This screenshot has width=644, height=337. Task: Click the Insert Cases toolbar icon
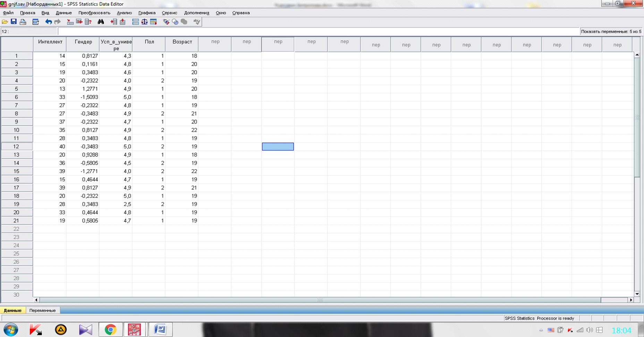(x=113, y=22)
